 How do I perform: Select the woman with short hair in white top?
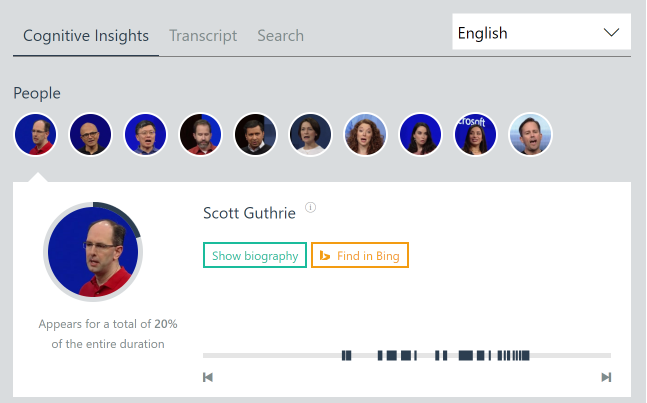310,134
